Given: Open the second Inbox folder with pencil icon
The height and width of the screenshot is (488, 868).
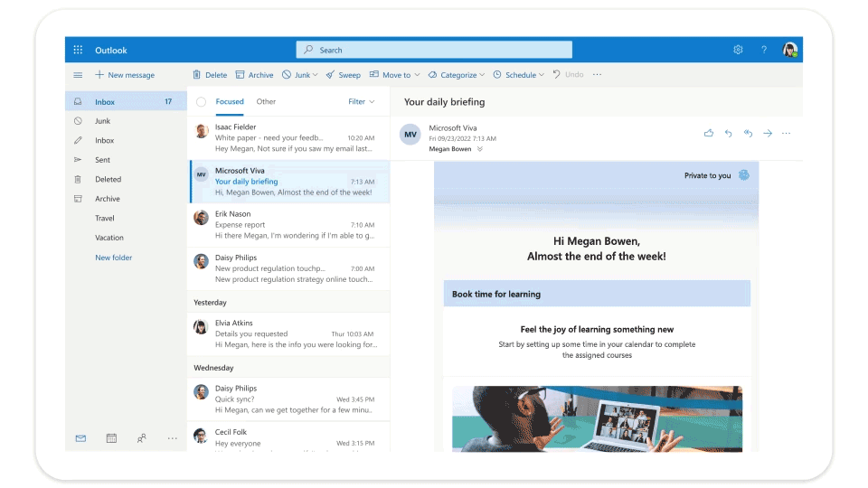Looking at the screenshot, I should pyautogui.click(x=127, y=141).
